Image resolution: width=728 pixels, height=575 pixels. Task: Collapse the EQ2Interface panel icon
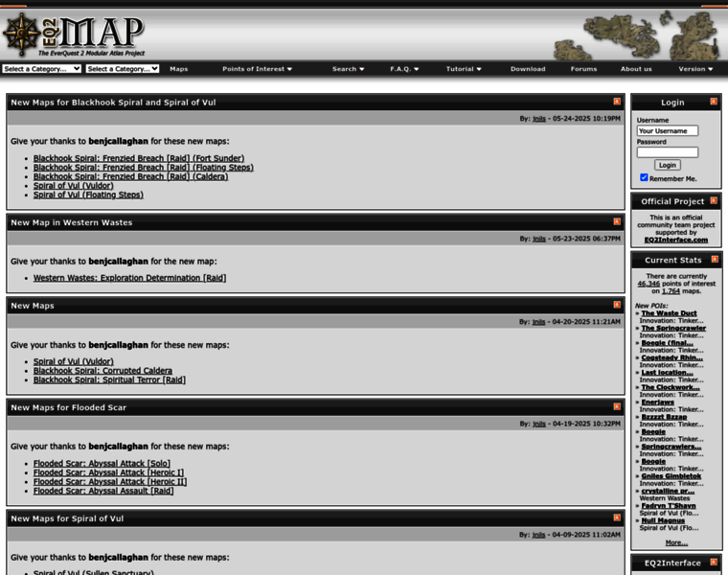point(714,562)
